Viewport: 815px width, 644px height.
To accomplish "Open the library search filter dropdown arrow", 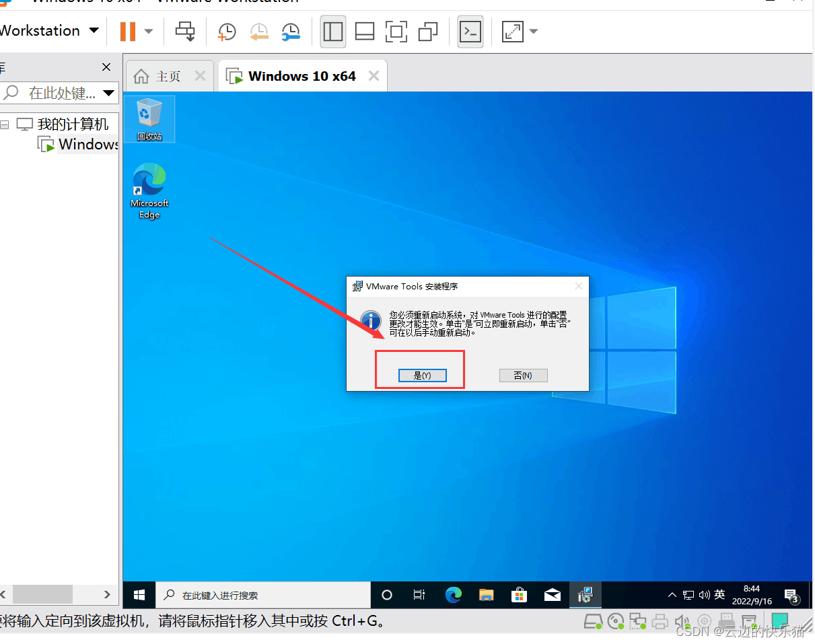I will (109, 94).
